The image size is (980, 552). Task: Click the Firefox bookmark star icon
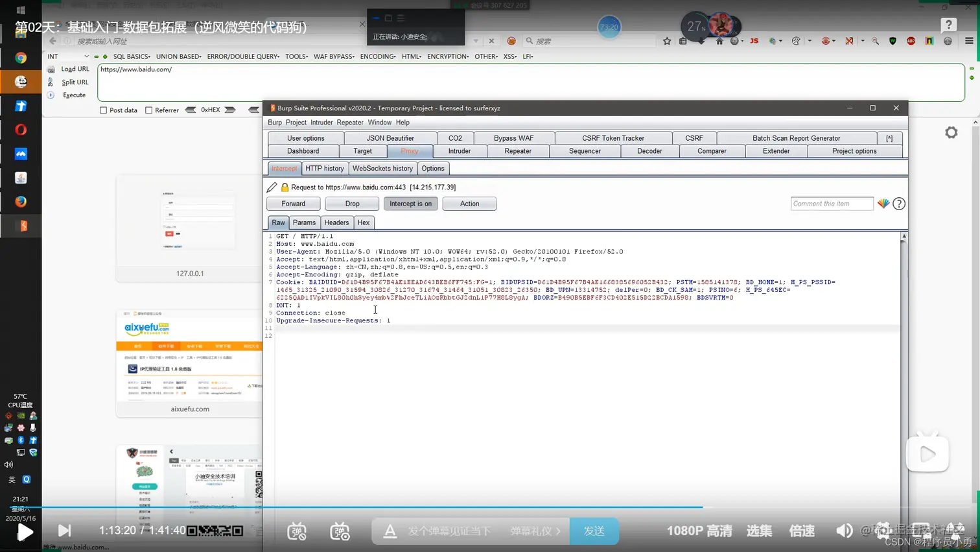coord(667,41)
